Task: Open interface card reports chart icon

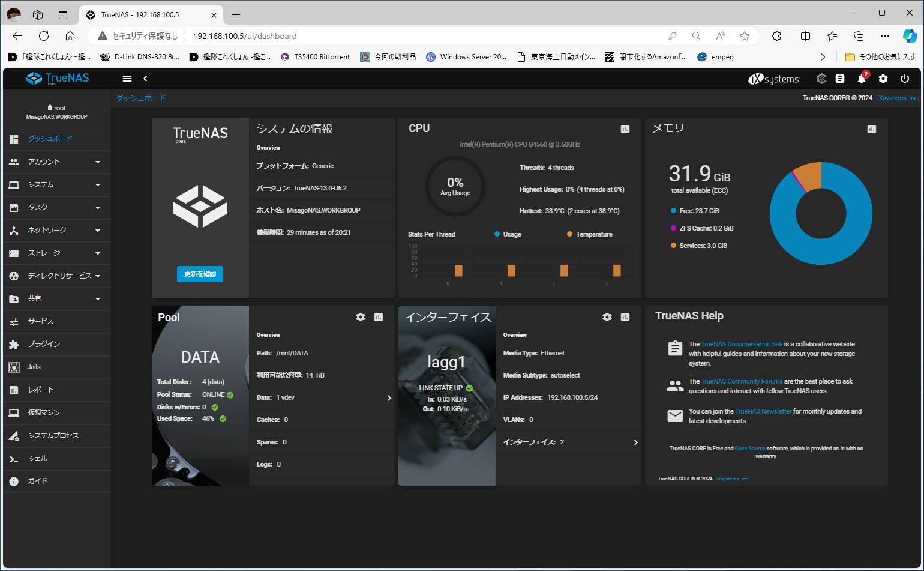Action: [x=625, y=317]
